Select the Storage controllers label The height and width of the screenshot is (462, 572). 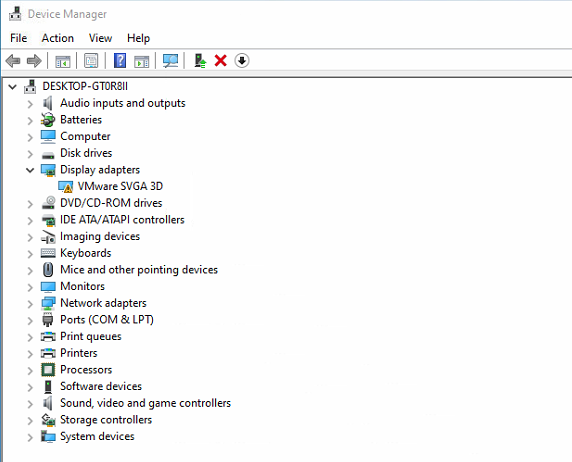point(106,420)
